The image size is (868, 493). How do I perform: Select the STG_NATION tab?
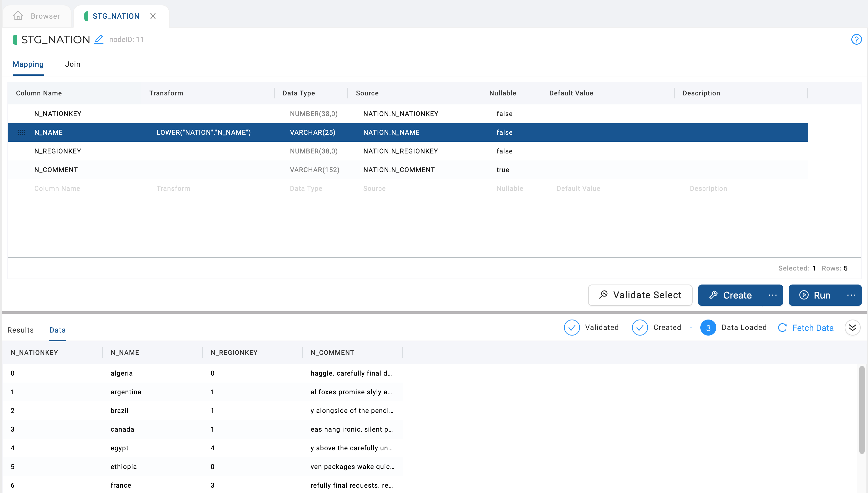click(x=116, y=16)
